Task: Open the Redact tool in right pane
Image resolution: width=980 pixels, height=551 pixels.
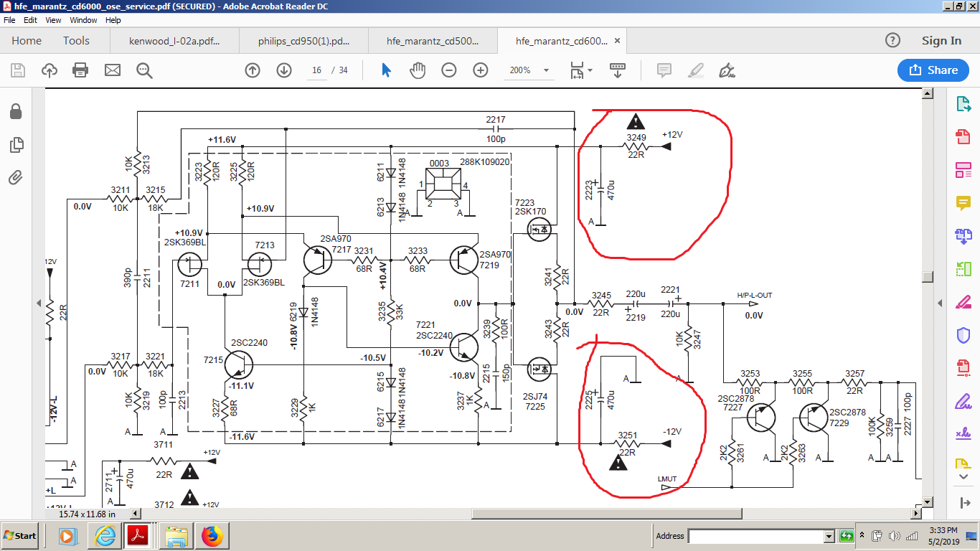Action: tap(963, 301)
